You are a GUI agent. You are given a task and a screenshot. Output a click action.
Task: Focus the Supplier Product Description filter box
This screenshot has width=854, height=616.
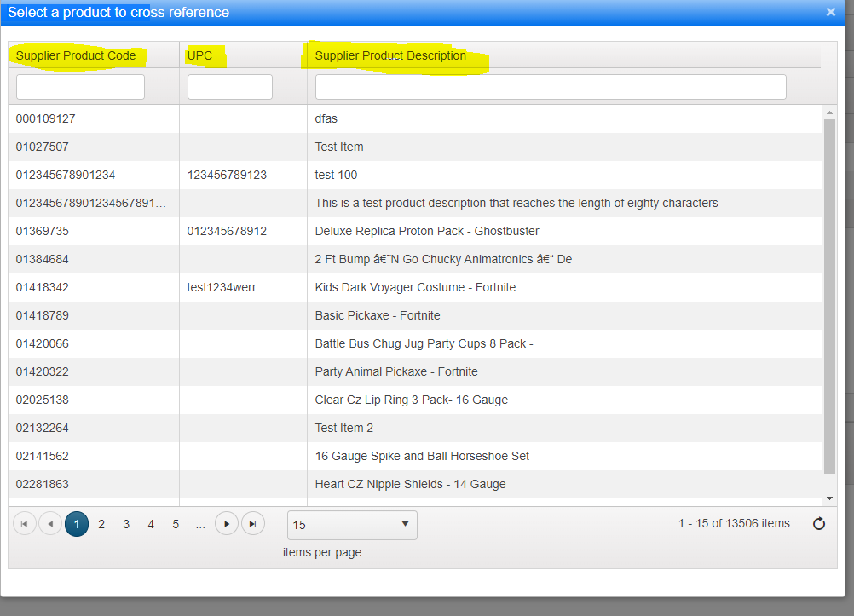(x=551, y=87)
